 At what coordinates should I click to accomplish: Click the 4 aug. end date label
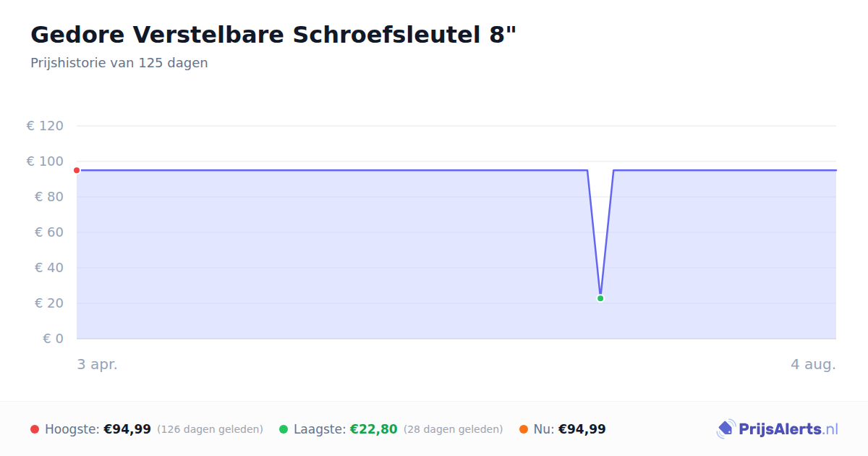click(x=813, y=365)
